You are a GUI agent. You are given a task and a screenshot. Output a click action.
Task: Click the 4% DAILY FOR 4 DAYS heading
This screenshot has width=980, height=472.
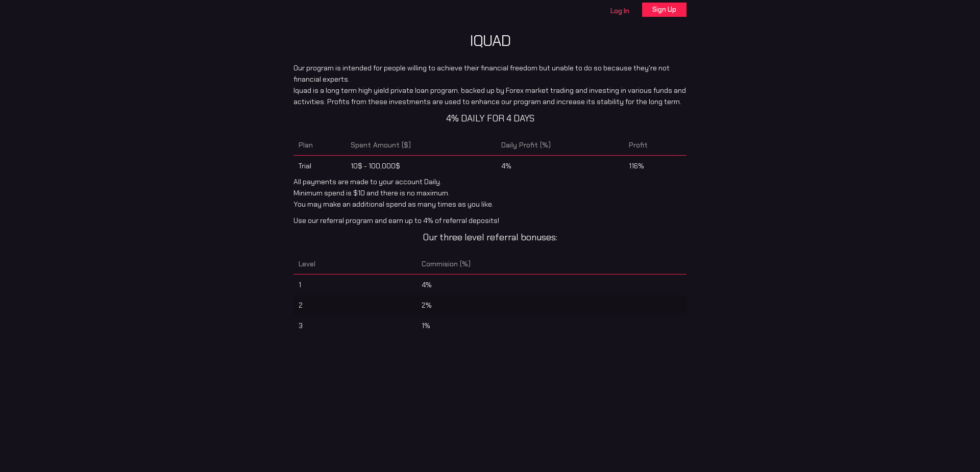[489, 118]
